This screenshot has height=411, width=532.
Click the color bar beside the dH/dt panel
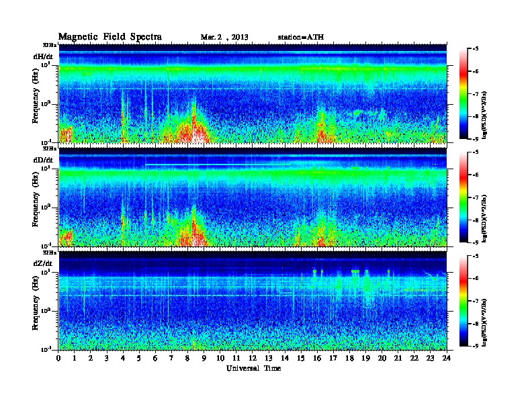[463, 94]
